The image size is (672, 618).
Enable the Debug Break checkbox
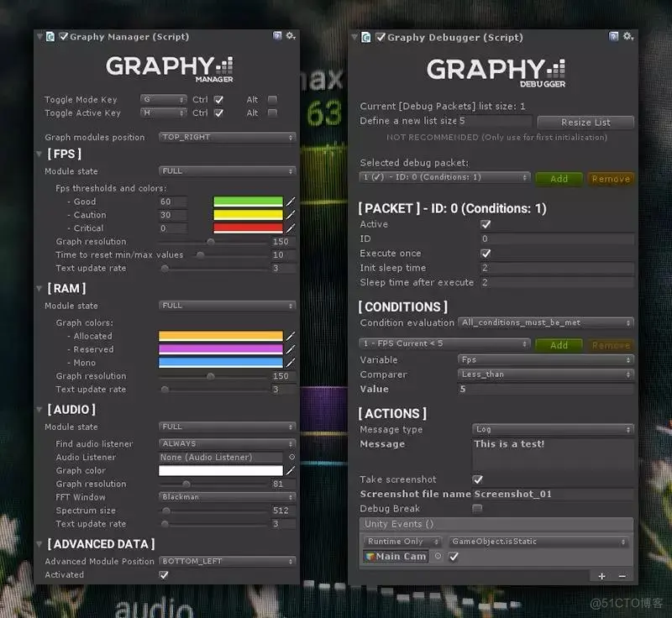point(477,508)
